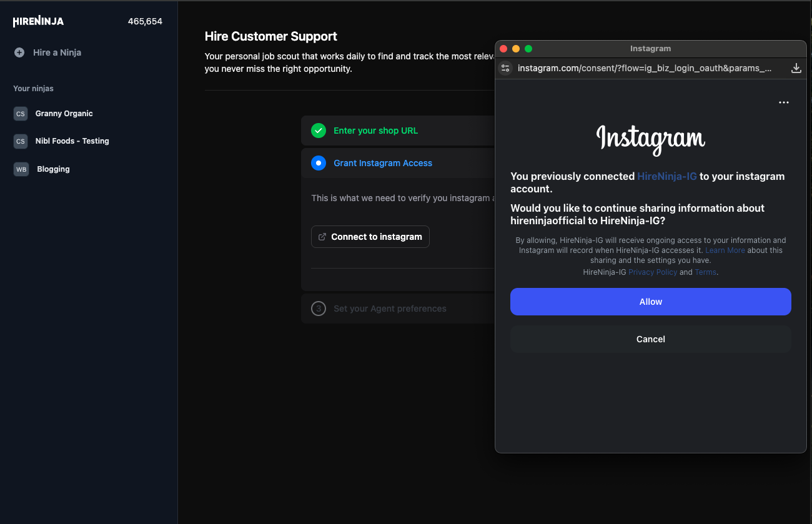Click the Instagram logo in the consent dialog

pos(650,139)
